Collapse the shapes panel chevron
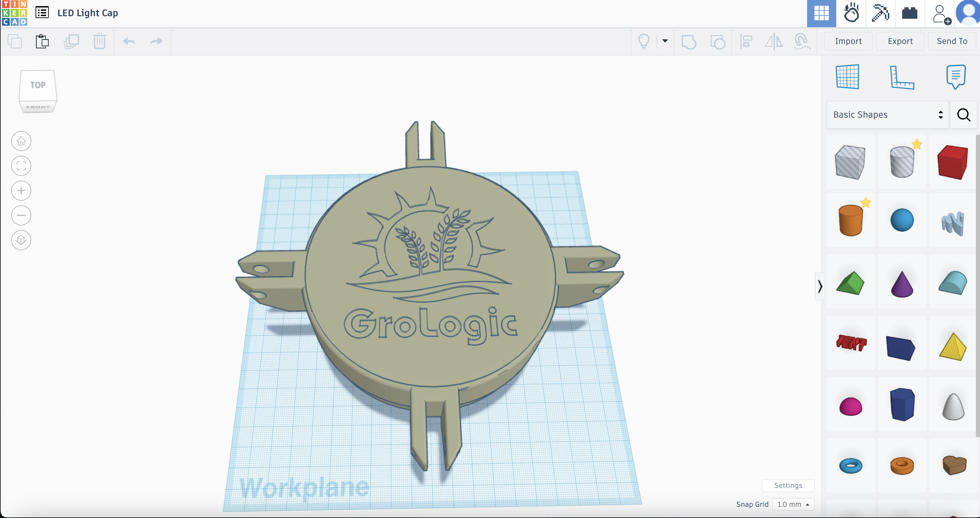This screenshot has width=980, height=518. tap(820, 286)
